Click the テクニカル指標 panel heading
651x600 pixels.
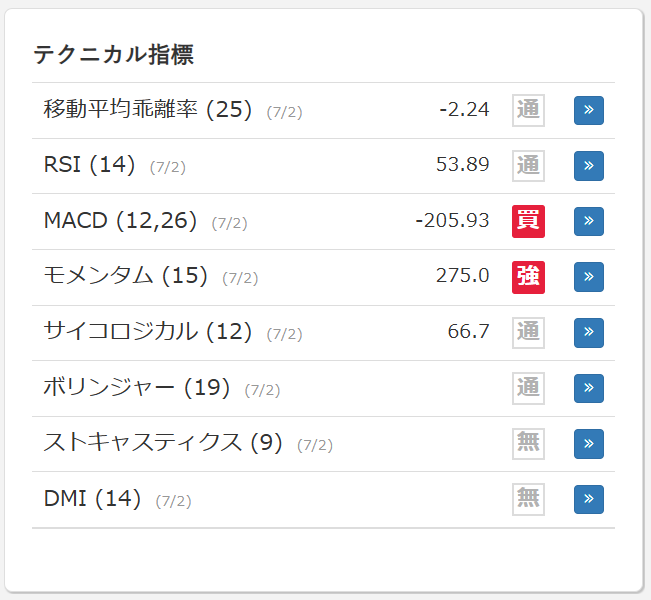pos(113,54)
